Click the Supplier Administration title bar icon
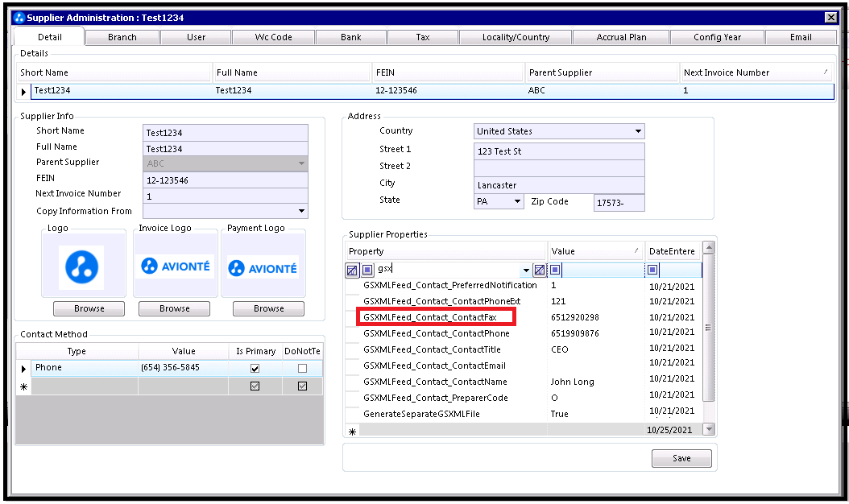The height and width of the screenshot is (504, 849). [19, 18]
